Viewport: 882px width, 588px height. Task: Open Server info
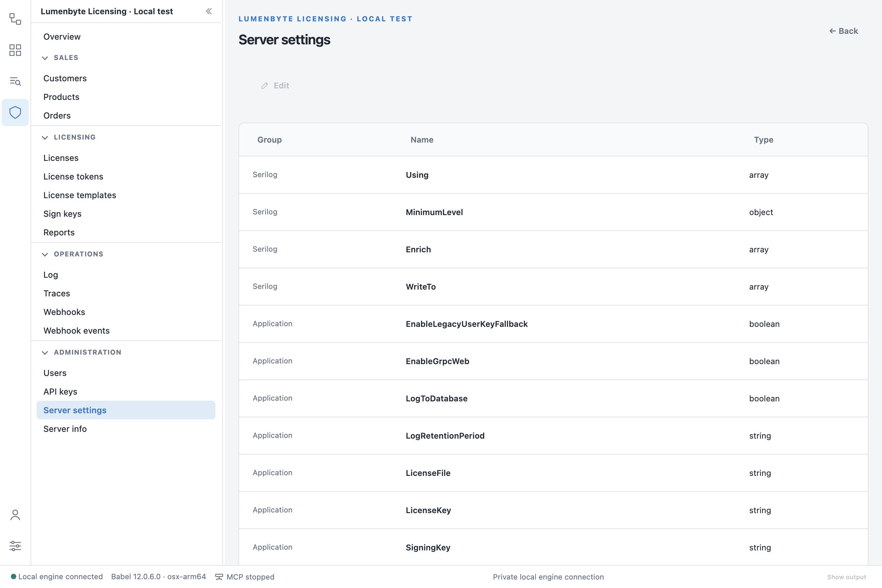(126, 429)
